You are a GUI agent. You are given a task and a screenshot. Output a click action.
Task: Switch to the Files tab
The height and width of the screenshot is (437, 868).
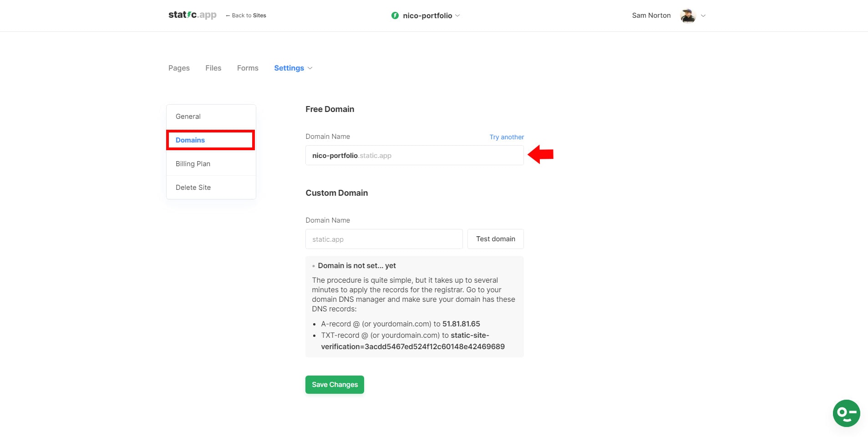[x=213, y=68]
